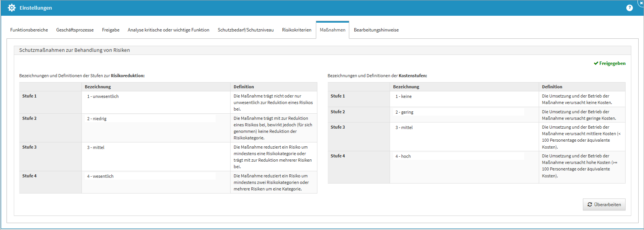Screen dimensions: 644x230
Task: Click the green Freigegeben checkmark status
Action: coord(609,63)
